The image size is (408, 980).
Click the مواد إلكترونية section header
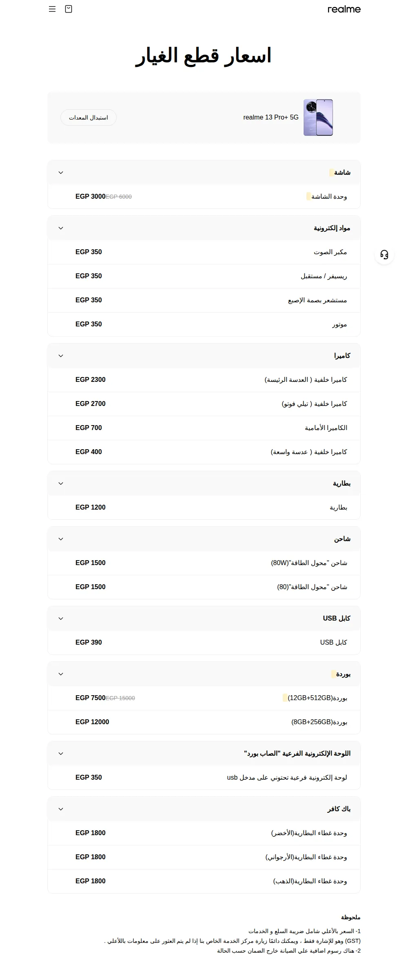pos(204,228)
